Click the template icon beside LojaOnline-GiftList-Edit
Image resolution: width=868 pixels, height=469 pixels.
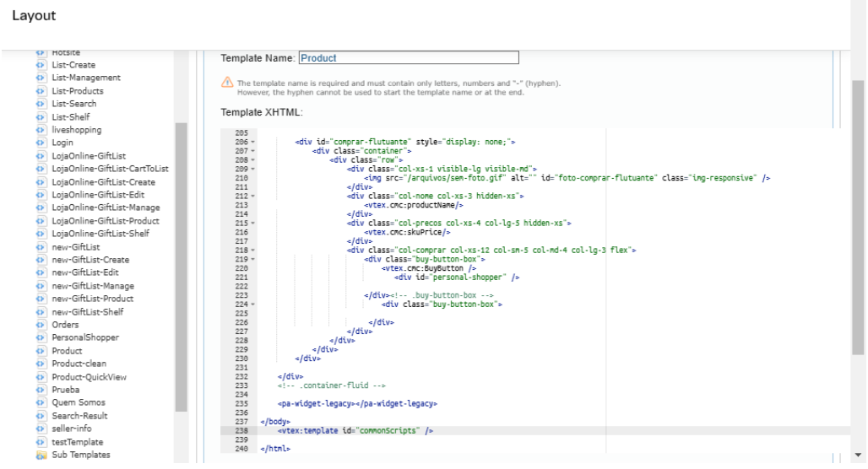click(x=41, y=195)
